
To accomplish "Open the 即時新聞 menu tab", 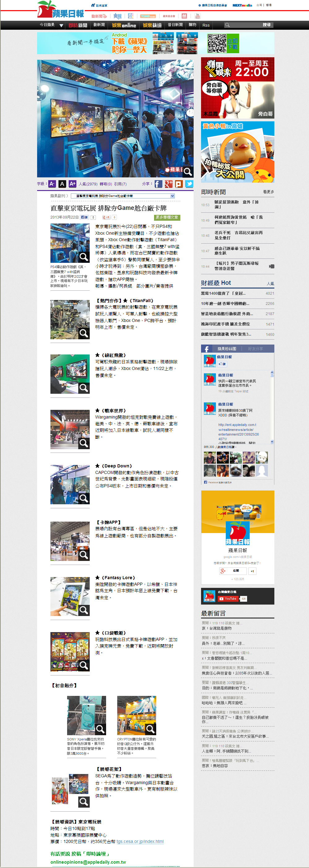I will (x=78, y=25).
